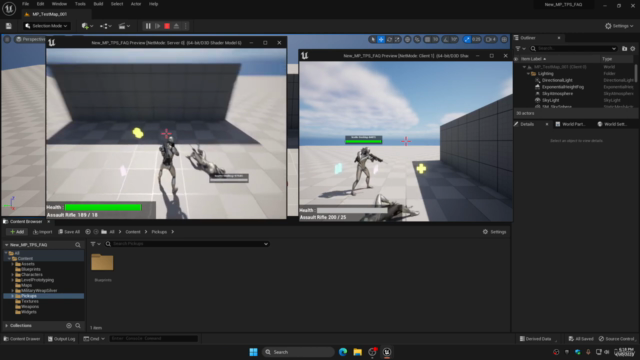Open the Selection Mode dropdown

[x=46, y=26]
